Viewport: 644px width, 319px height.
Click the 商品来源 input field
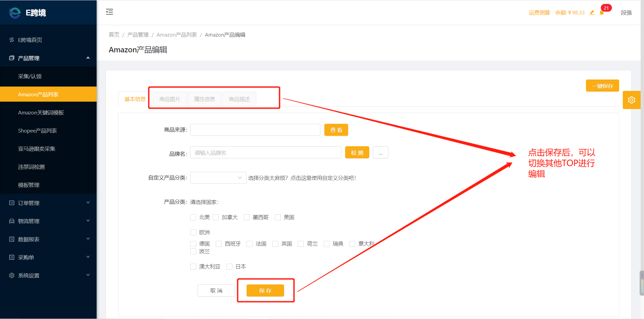click(x=255, y=130)
